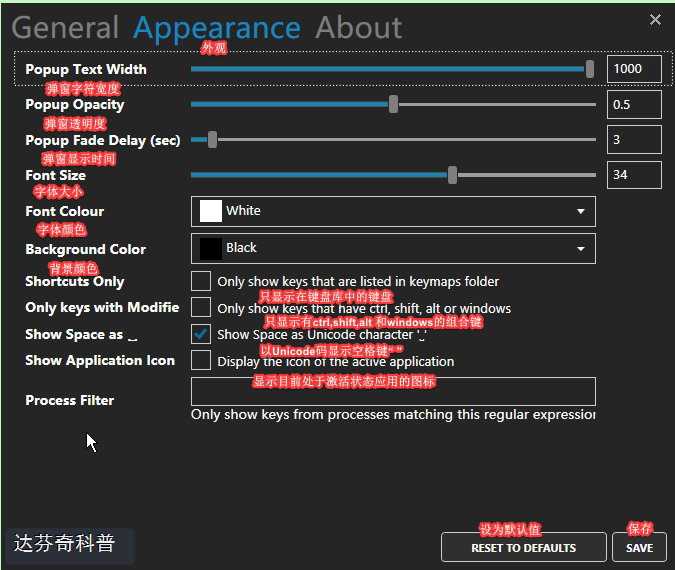Click the Font Size value field showing 34
The height and width of the screenshot is (570, 675).
(634, 175)
